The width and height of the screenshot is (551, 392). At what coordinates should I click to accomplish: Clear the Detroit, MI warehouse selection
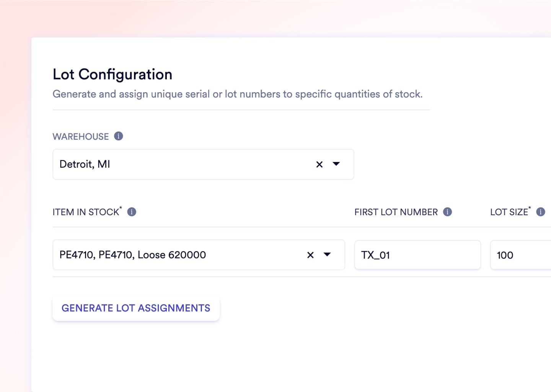coord(320,164)
